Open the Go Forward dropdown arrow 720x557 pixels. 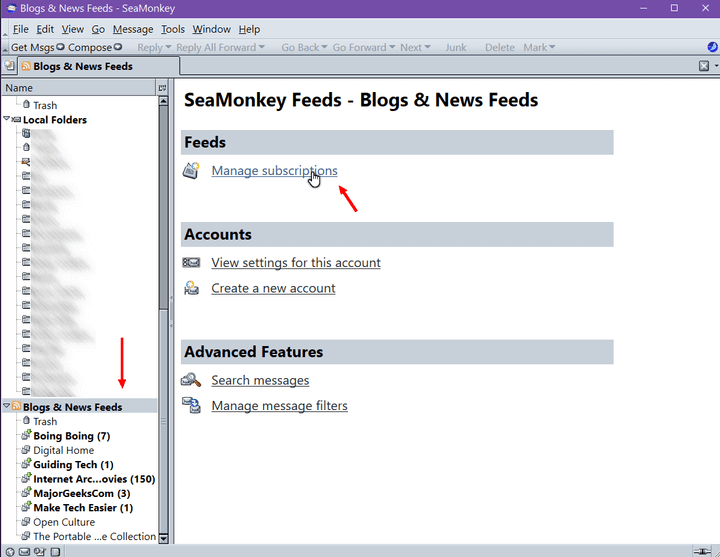click(x=392, y=47)
